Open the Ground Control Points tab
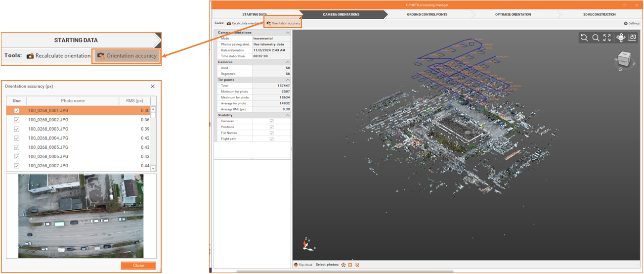This screenshot has width=644, height=274. click(427, 14)
